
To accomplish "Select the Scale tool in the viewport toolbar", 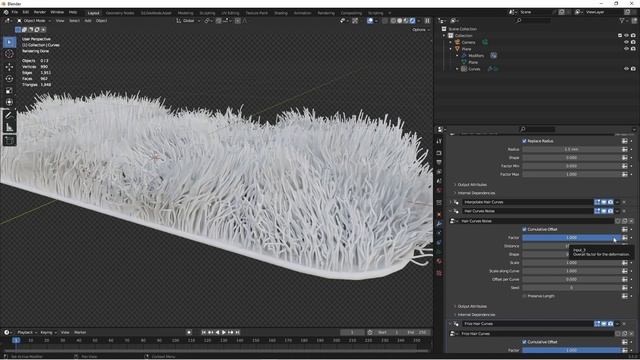I will pos(9,90).
